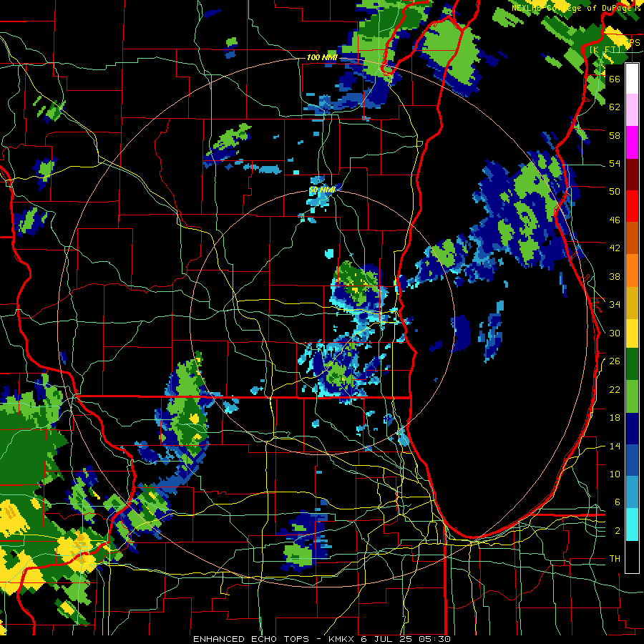Click legend value 58

[615, 135]
